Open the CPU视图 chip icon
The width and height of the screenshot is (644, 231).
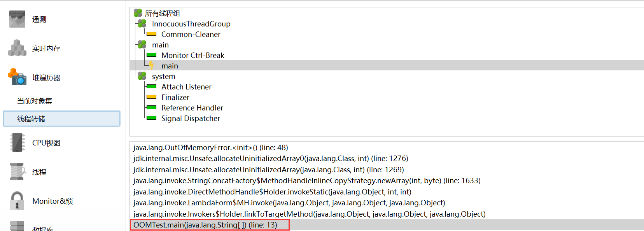pyautogui.click(x=17, y=142)
